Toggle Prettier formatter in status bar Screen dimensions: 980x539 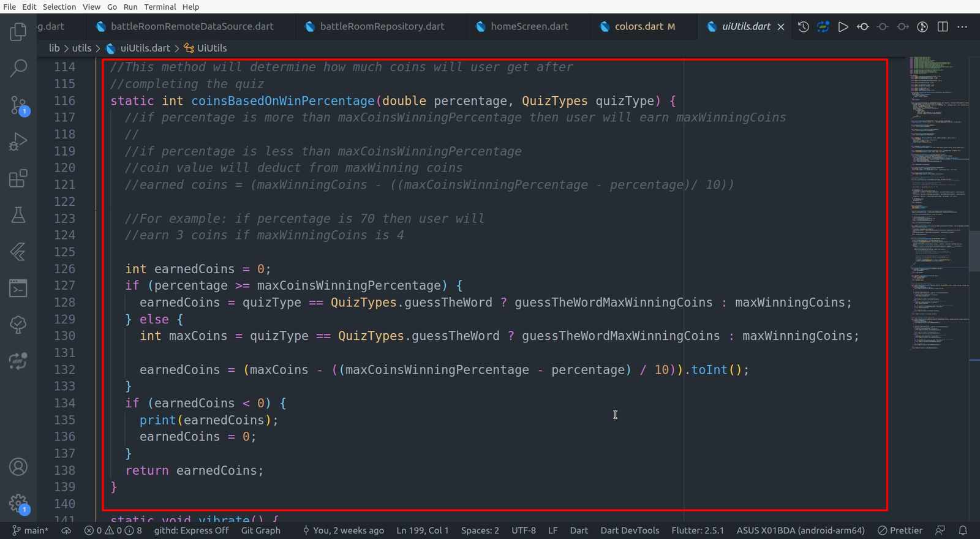point(900,530)
